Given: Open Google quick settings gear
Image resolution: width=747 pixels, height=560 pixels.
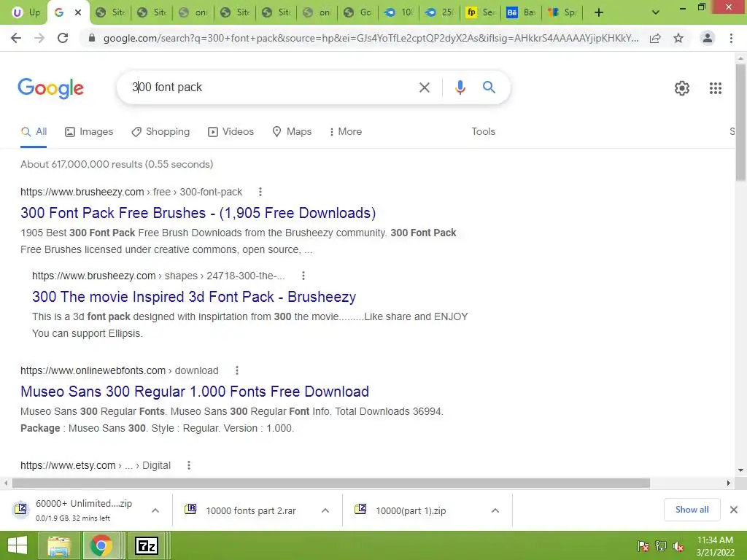Looking at the screenshot, I should click(x=682, y=87).
